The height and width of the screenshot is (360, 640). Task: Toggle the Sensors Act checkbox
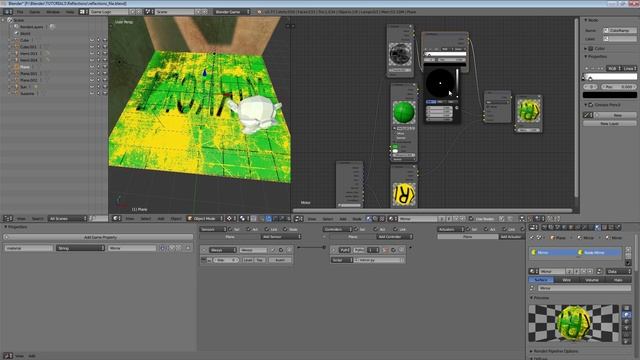click(x=248, y=229)
